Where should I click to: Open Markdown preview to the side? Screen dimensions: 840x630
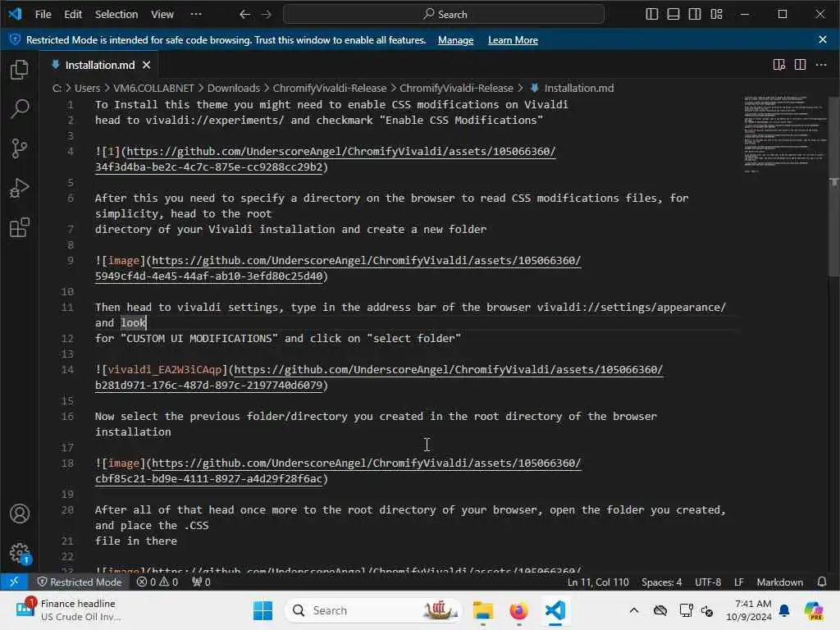pos(779,65)
